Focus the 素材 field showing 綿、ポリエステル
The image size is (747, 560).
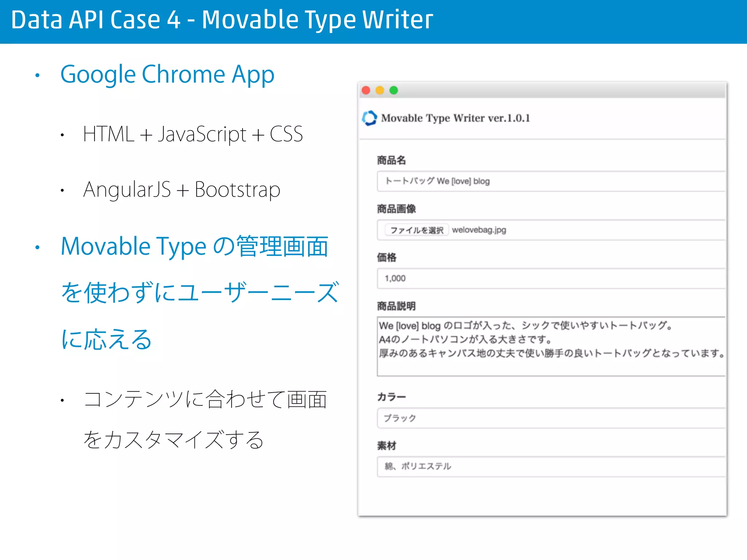pyautogui.click(x=551, y=467)
